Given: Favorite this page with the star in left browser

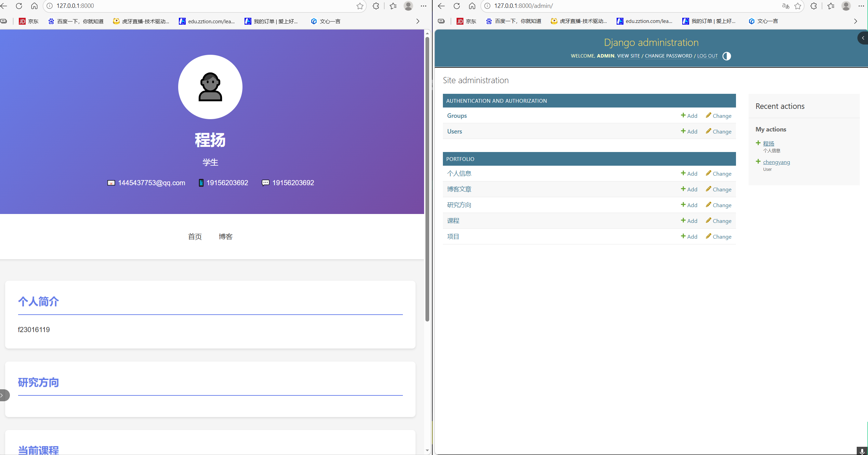Looking at the screenshot, I should pyautogui.click(x=360, y=6).
